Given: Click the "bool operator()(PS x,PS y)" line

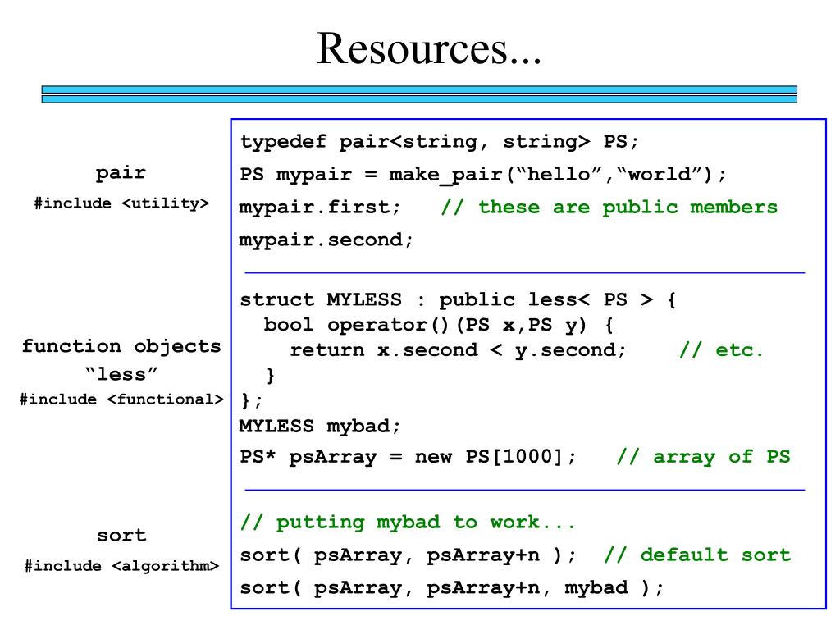Looking at the screenshot, I should tap(438, 325).
